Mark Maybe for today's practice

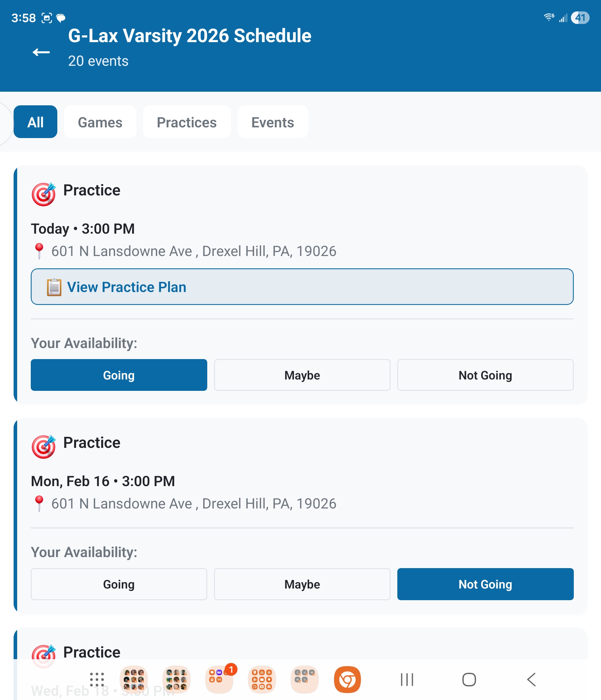302,375
